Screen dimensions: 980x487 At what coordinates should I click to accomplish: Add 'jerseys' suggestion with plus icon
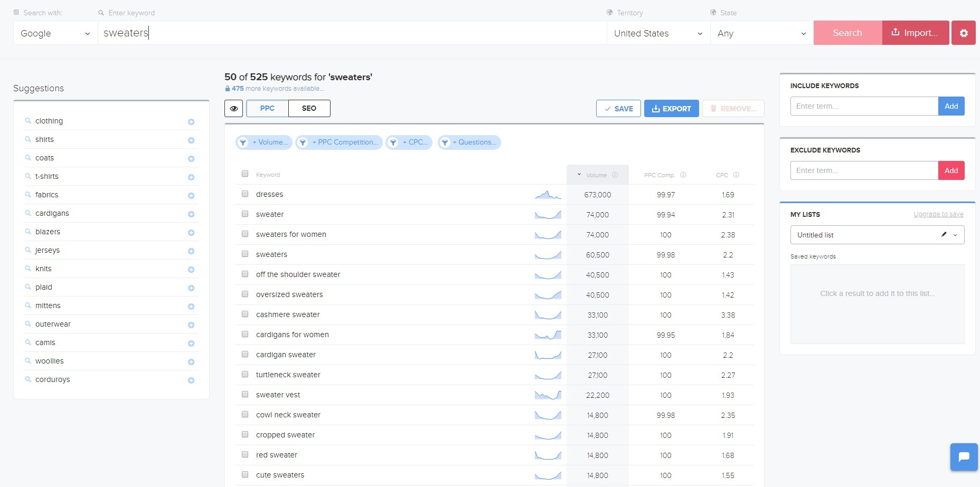191,251
